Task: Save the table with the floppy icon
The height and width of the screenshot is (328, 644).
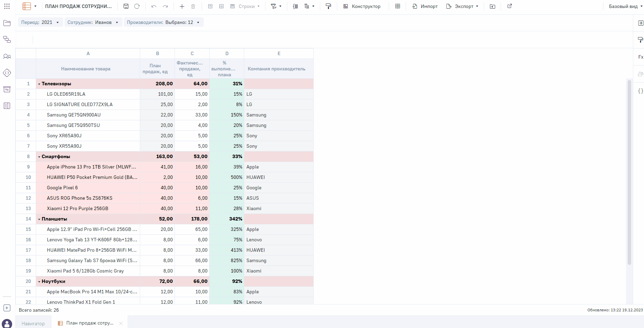Action: [x=126, y=6]
